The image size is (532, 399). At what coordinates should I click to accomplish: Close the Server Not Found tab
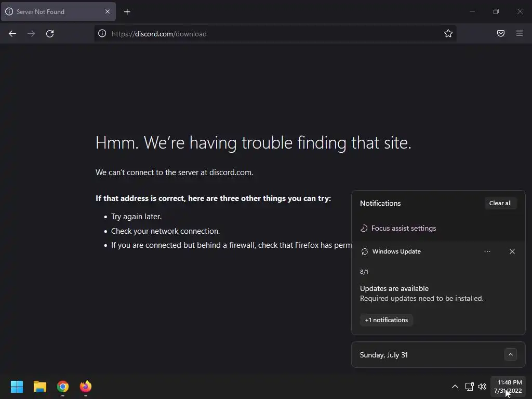[108, 11]
